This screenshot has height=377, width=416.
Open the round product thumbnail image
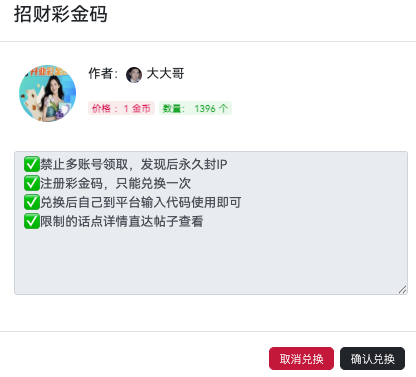(x=47, y=93)
